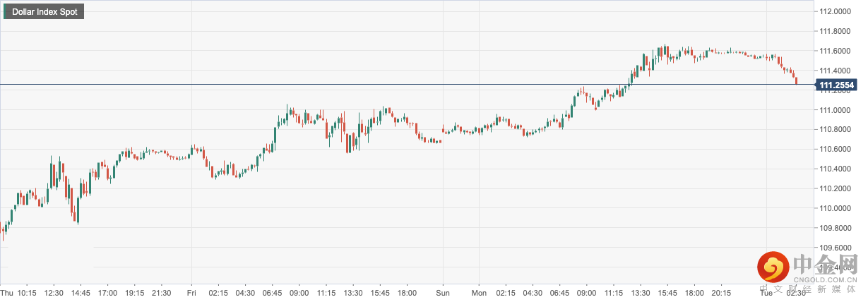Click the Dollar Index Spot title label
868x302 pixels.
[44, 12]
